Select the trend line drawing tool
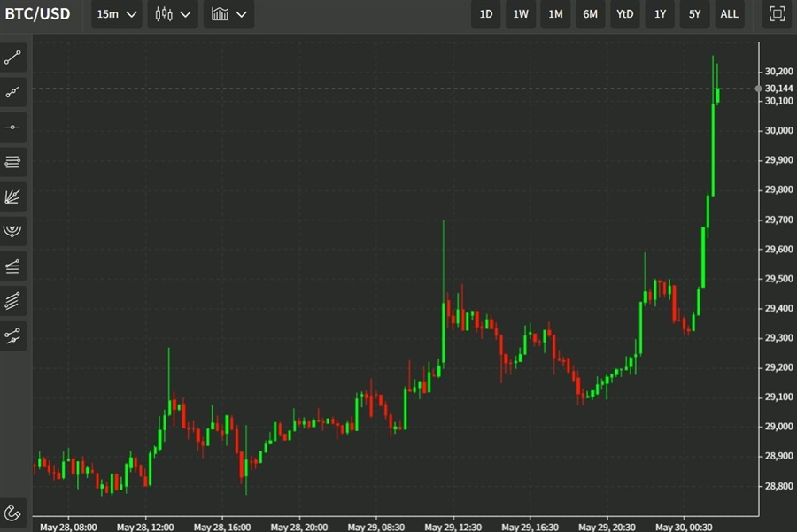This screenshot has width=797, height=532. 13,58
